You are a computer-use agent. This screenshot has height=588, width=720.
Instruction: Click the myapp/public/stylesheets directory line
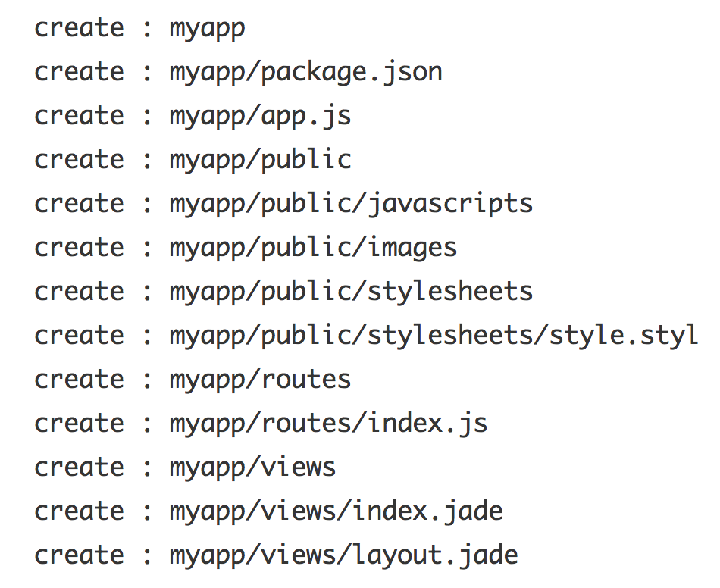[x=351, y=292]
